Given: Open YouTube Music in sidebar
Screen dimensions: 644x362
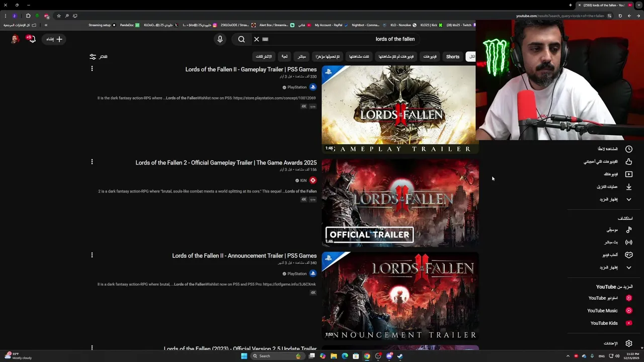Looking at the screenshot, I should pyautogui.click(x=609, y=311).
